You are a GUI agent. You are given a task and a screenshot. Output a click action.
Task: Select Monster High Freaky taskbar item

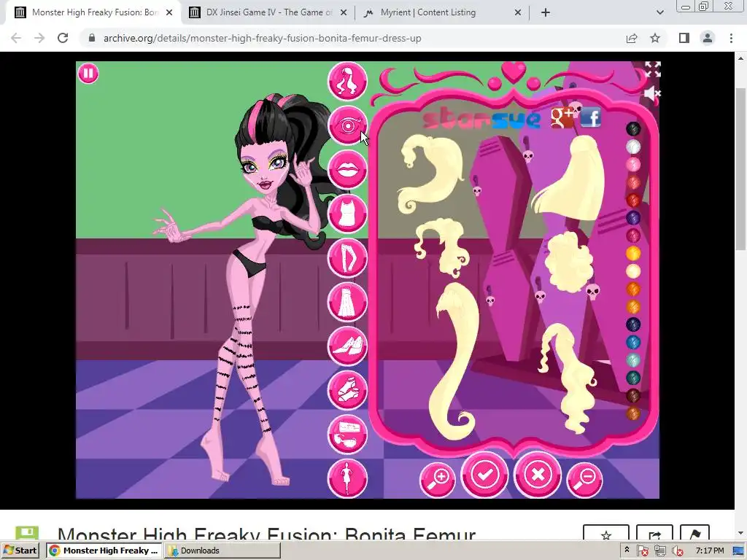coord(104,551)
